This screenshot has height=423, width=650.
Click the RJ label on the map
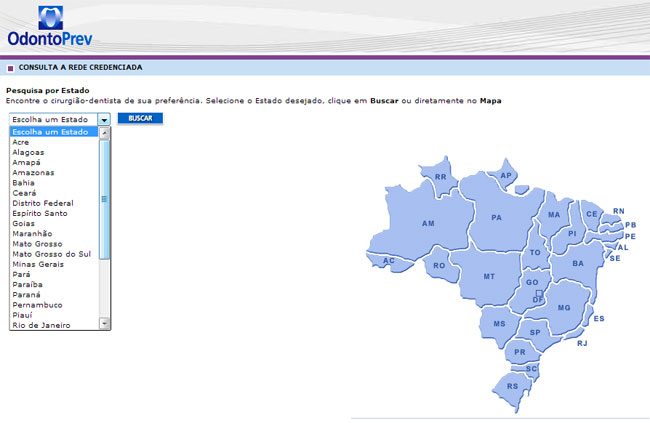582,343
